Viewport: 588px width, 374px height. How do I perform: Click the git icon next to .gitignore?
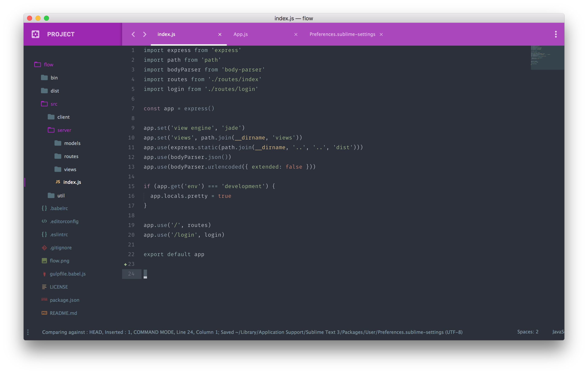point(44,248)
